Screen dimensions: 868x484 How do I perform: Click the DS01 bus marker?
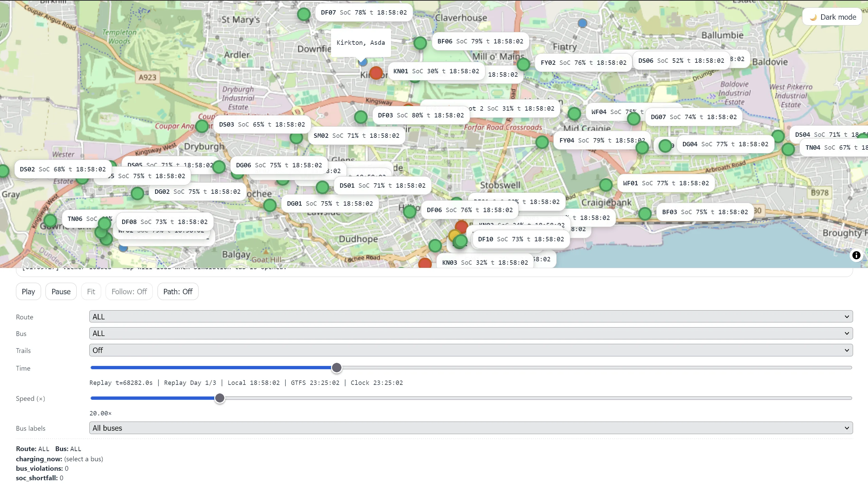322,187
